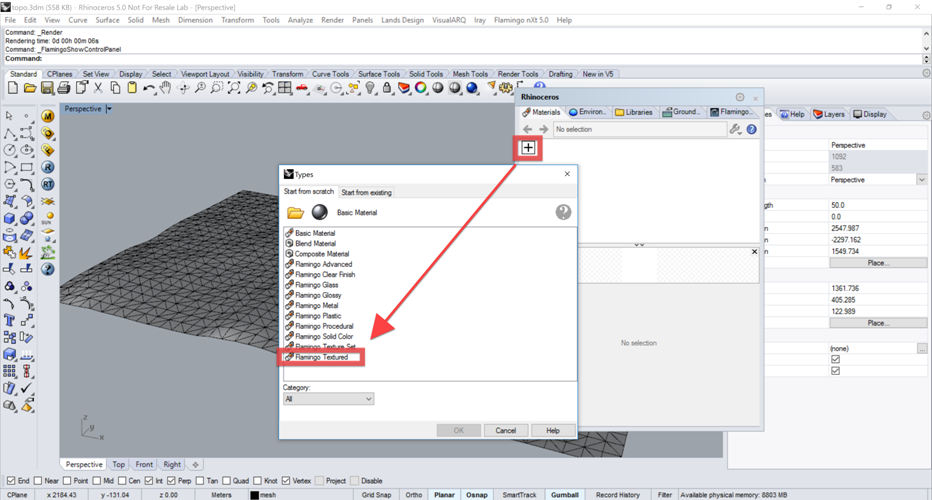Select the Circle tool in left sidebar
The height and width of the screenshot is (500, 932).
(x=10, y=150)
